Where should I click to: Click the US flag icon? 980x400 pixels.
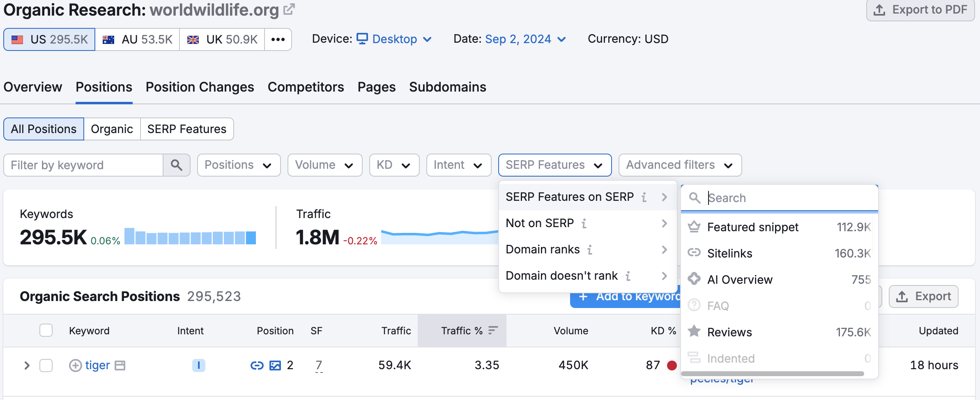click(17, 40)
